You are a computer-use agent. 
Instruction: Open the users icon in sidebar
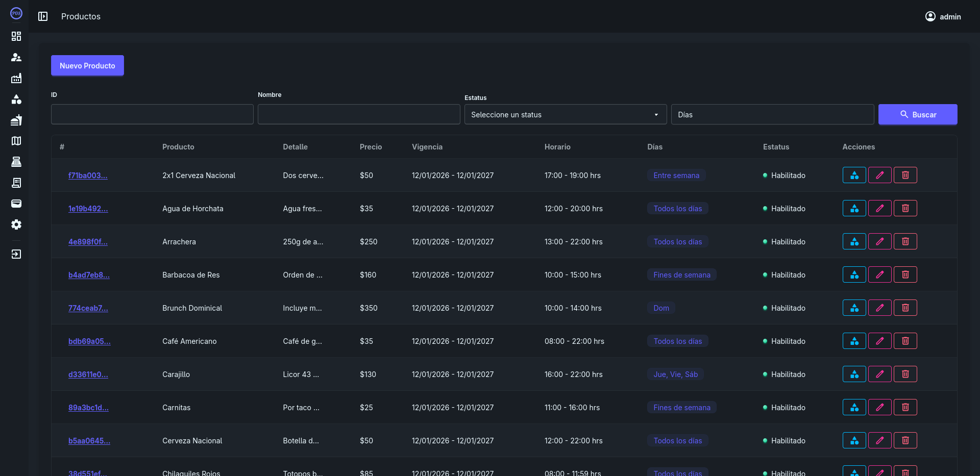point(16,57)
